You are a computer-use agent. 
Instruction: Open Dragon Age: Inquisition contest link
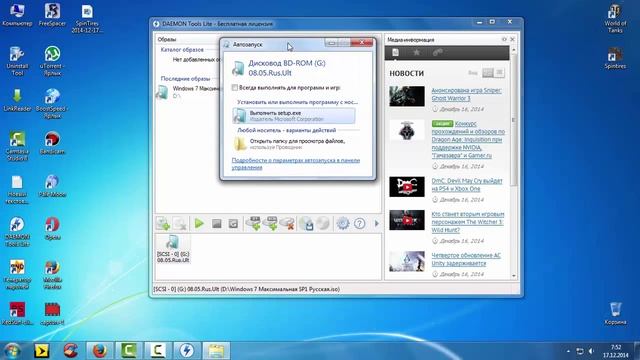pyautogui.click(x=468, y=140)
